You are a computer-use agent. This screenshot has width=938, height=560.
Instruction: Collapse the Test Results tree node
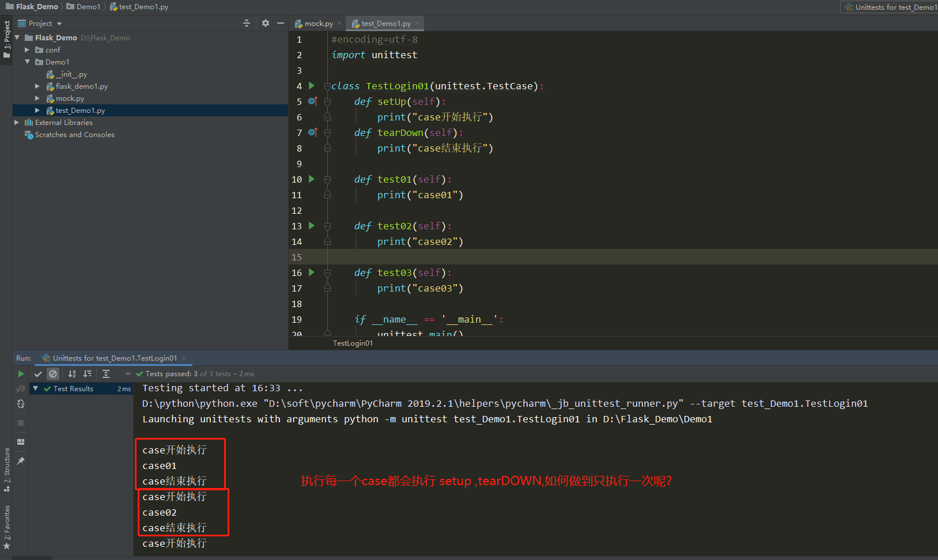tap(36, 389)
